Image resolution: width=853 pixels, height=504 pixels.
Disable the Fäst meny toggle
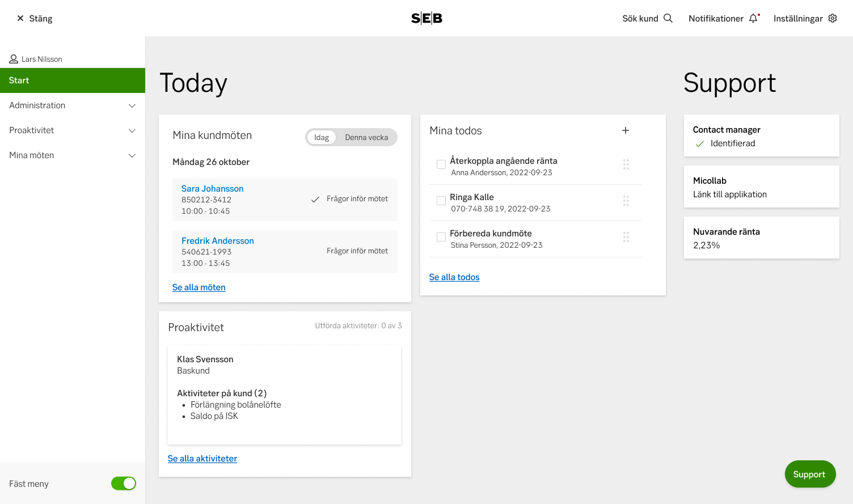[124, 484]
